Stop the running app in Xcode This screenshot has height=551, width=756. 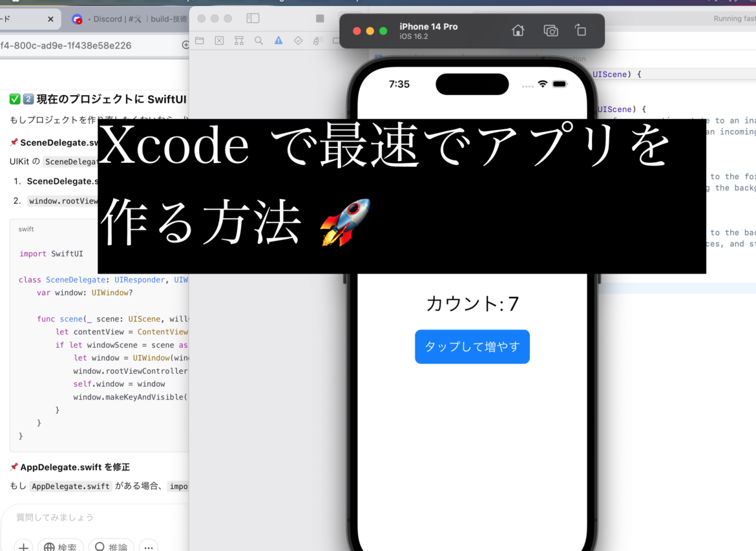point(320,18)
